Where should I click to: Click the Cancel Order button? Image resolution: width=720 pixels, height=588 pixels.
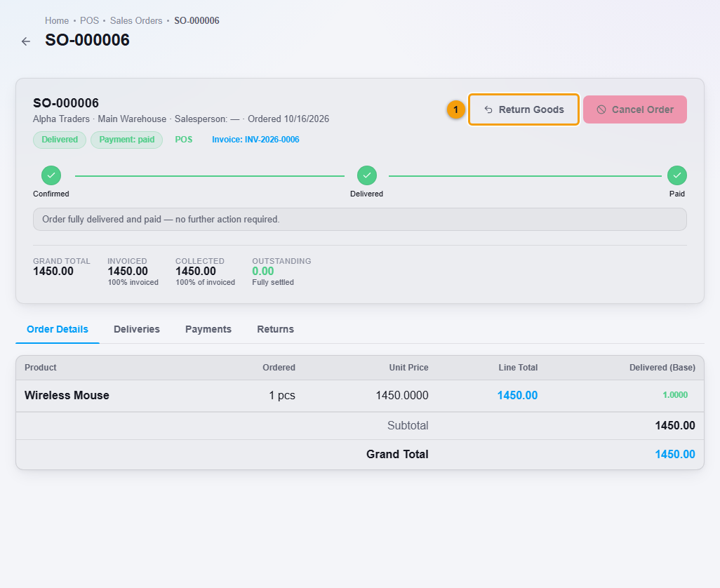(634, 109)
